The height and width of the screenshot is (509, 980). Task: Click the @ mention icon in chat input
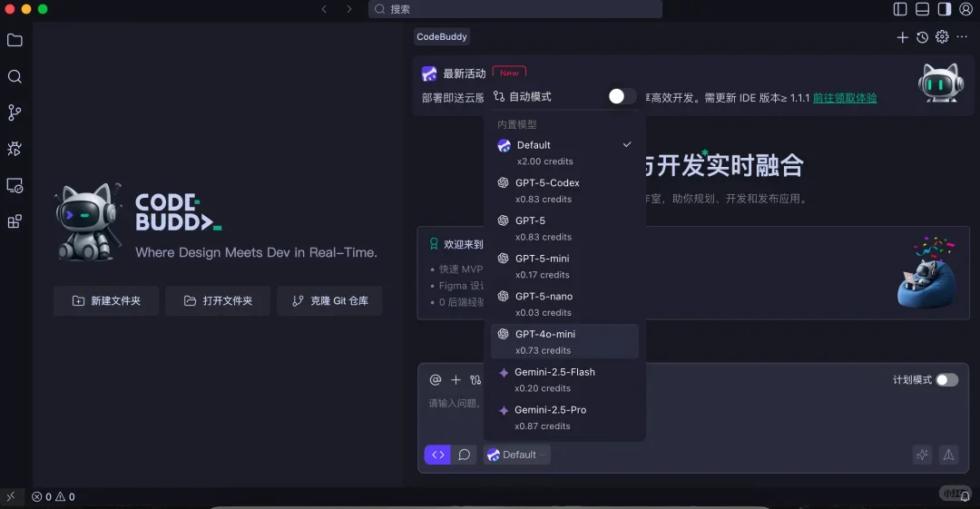436,379
